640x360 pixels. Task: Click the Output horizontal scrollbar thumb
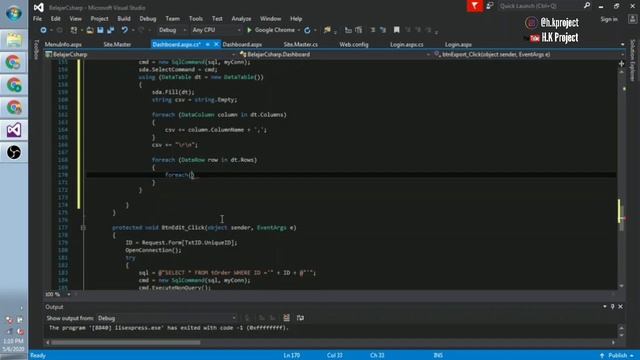coord(126,342)
